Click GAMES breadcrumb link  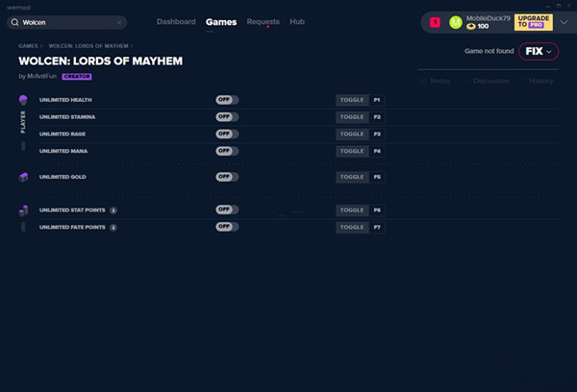(28, 46)
